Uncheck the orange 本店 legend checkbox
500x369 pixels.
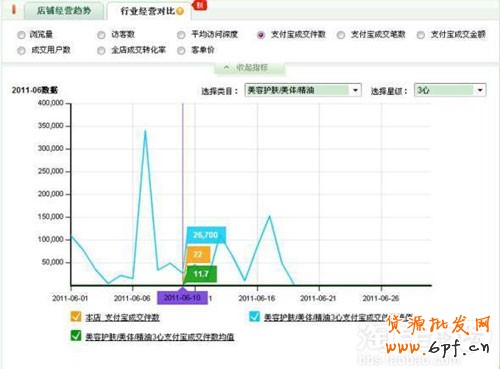(76, 316)
